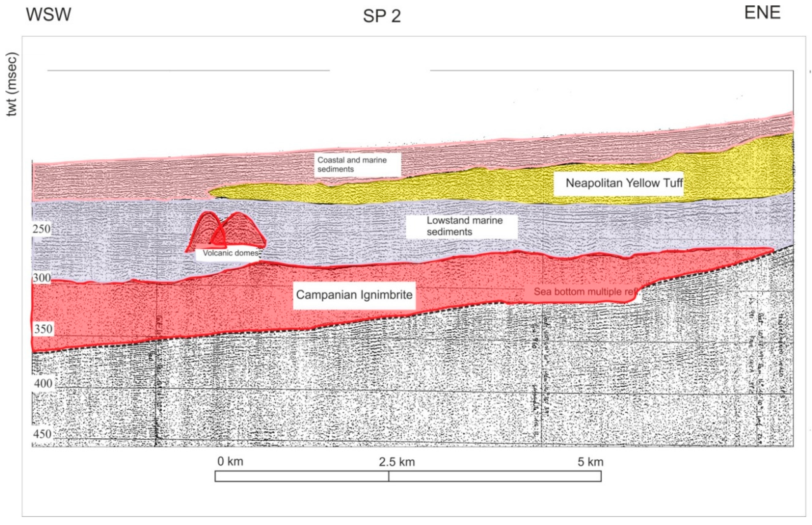Image resolution: width=812 pixels, height=525 pixels.
Task: Click the SP 2 title text
Action: point(381,16)
